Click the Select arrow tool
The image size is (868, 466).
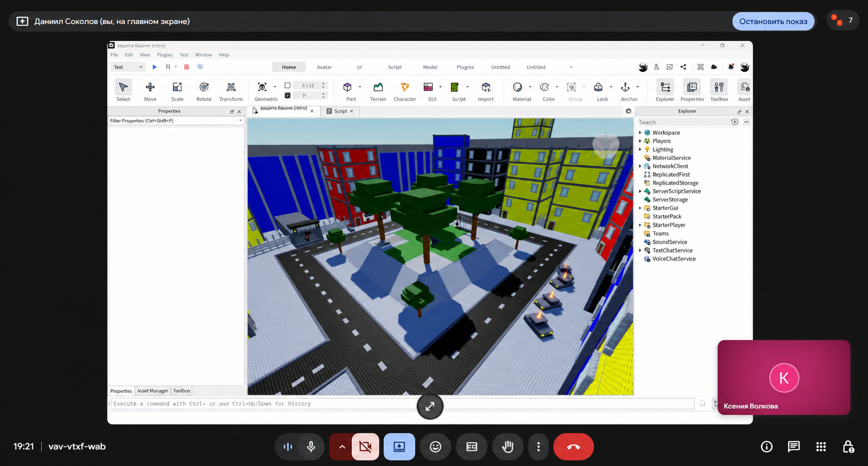(123, 91)
